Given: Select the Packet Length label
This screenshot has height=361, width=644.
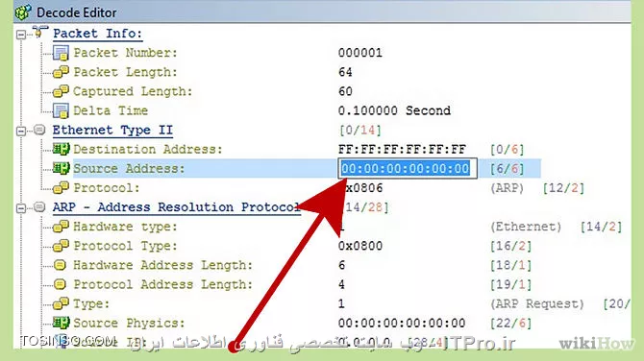Looking at the screenshot, I should [125, 72].
